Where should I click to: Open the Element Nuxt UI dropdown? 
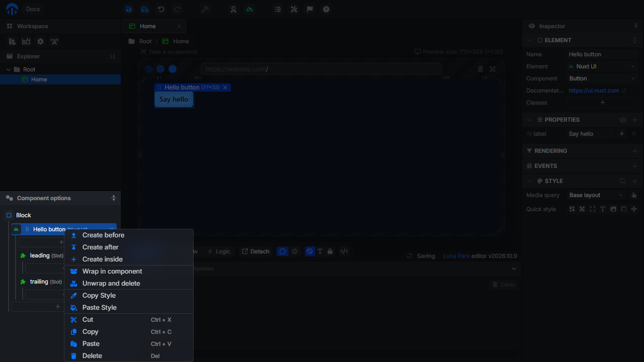click(602, 66)
